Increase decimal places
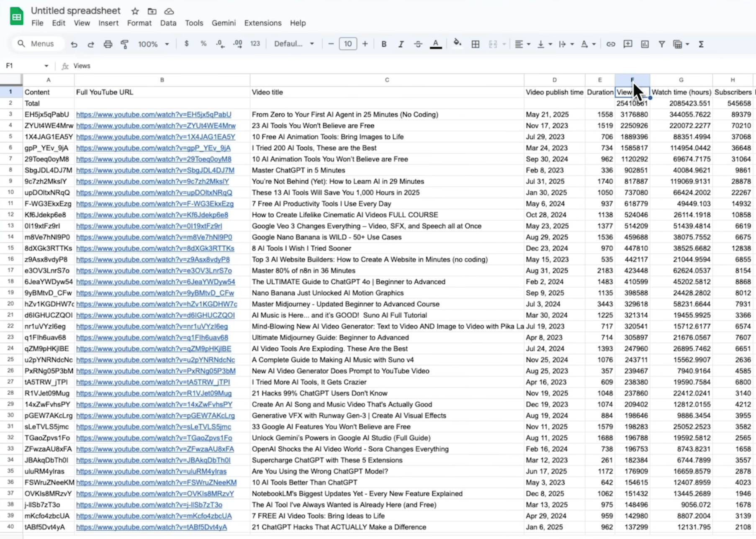Image resolution: width=756 pixels, height=539 pixels. (238, 44)
